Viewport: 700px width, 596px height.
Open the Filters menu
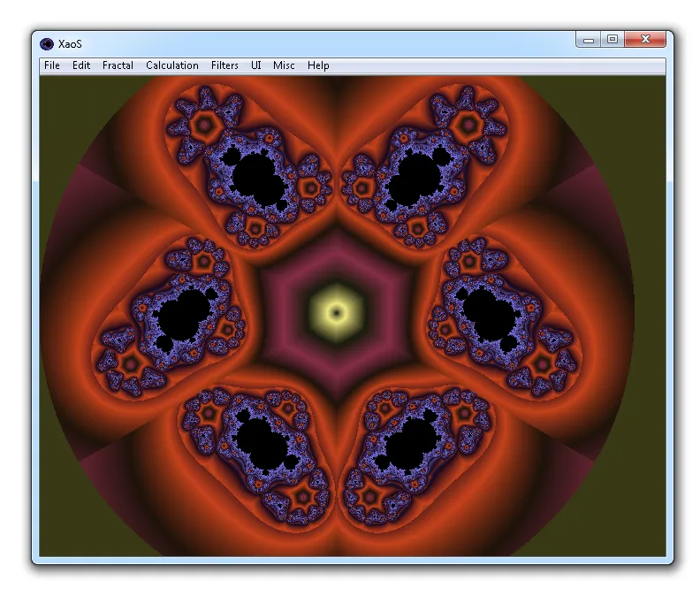(224, 65)
